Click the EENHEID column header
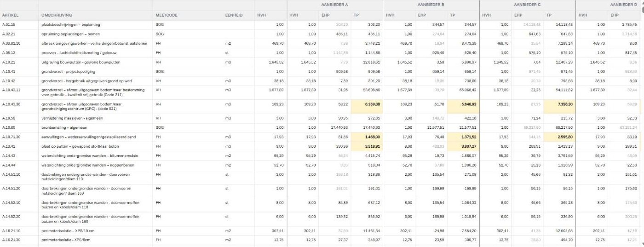This screenshot has height=247, width=644. pyautogui.click(x=234, y=15)
